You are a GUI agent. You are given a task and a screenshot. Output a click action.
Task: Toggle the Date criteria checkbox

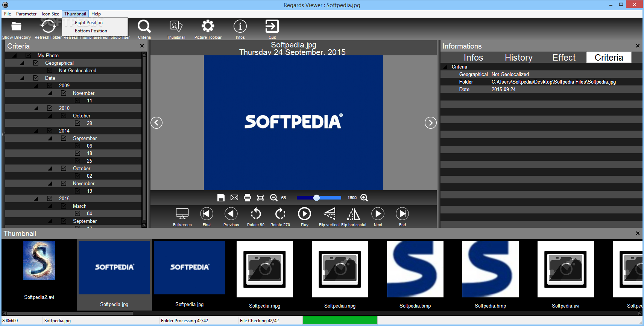click(x=36, y=78)
